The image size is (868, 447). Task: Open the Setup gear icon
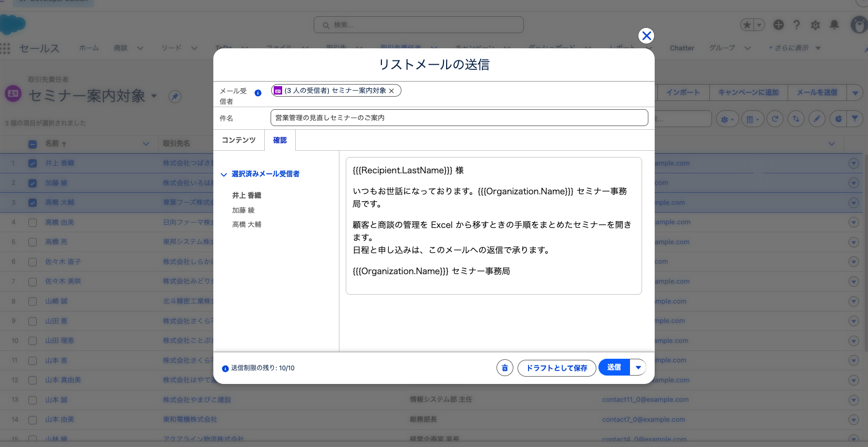click(x=815, y=25)
